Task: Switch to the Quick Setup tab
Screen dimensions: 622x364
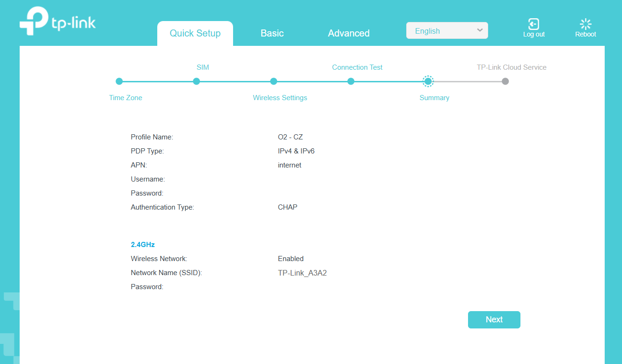Action: pyautogui.click(x=195, y=33)
